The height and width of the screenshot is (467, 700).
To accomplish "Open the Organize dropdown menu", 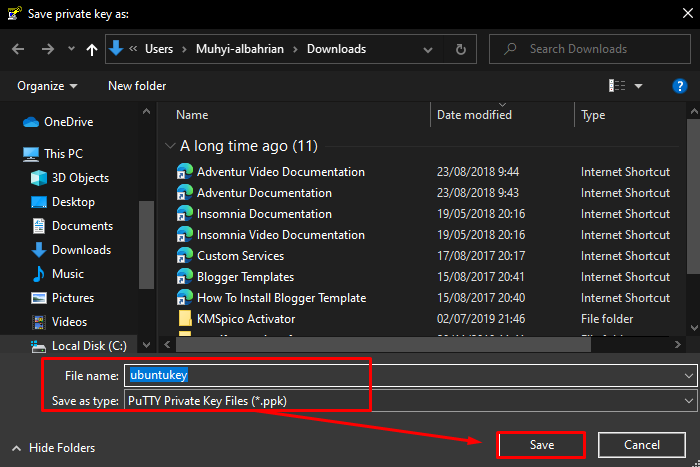I will 47,86.
